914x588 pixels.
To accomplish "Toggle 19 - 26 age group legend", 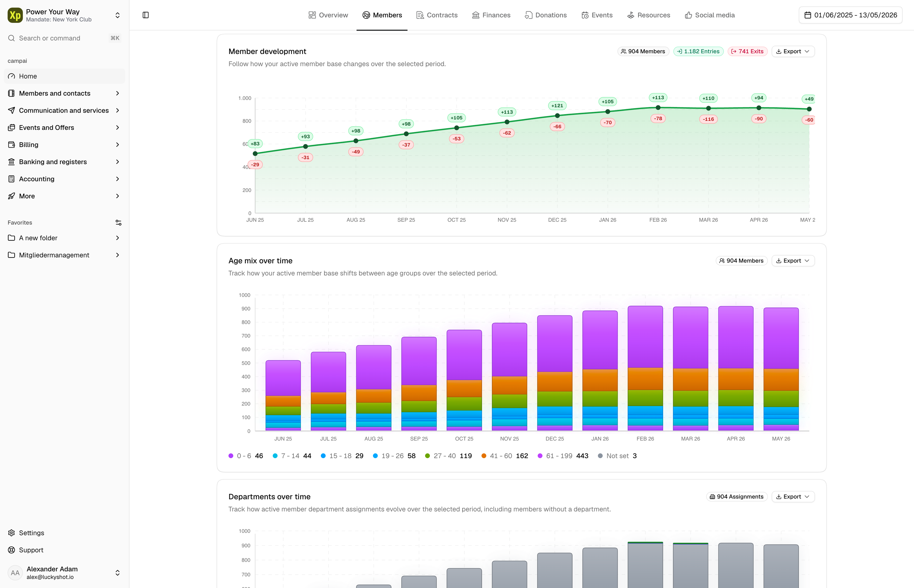I will click(394, 456).
